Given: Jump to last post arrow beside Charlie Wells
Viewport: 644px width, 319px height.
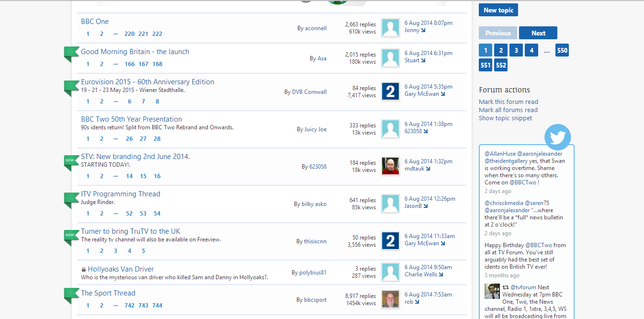Looking at the screenshot, I should point(441,274).
